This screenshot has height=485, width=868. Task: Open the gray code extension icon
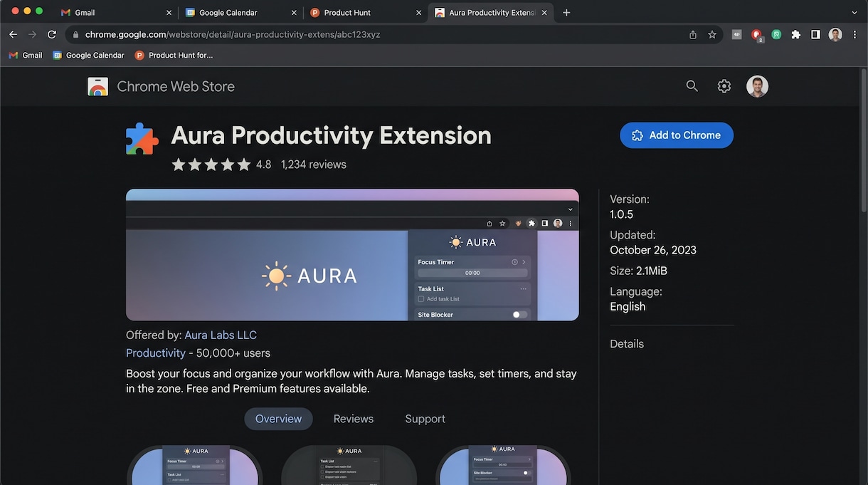point(736,34)
